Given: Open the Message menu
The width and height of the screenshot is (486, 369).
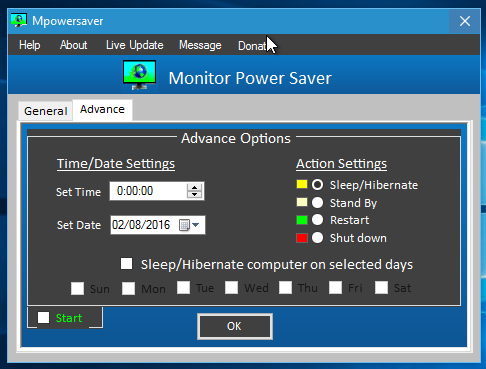Looking at the screenshot, I should (x=200, y=45).
